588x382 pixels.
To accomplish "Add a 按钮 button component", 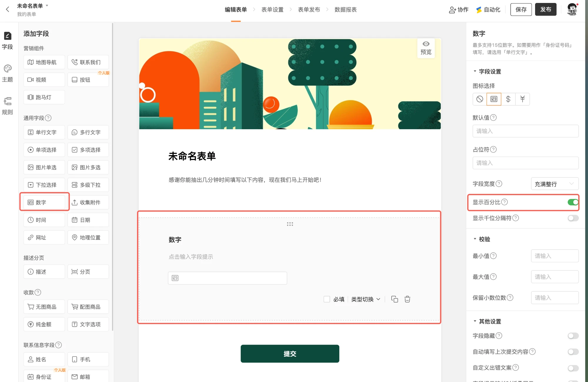I will tap(88, 80).
